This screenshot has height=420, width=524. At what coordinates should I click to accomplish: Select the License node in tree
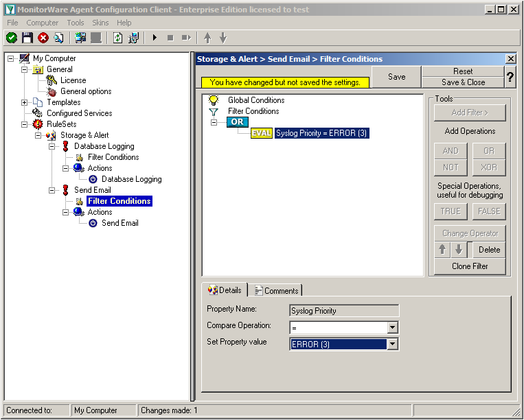[73, 80]
